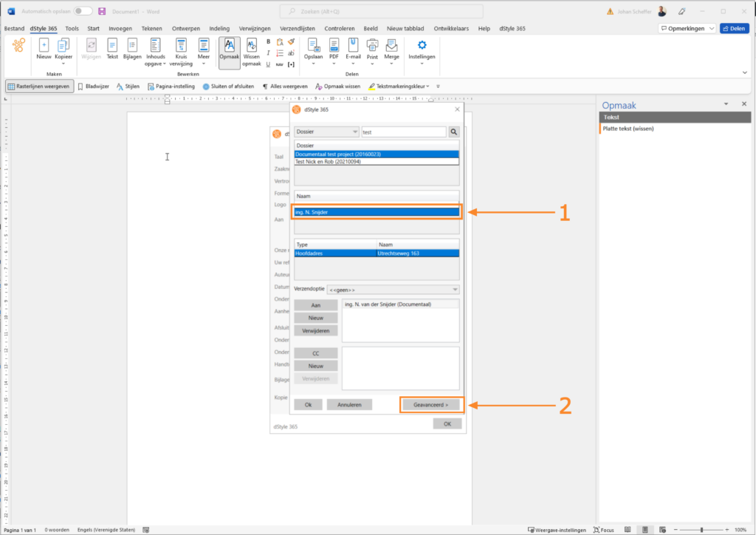Click the Inhoudsopgave icon
Viewport: 756px width, 535px height.
tap(155, 52)
